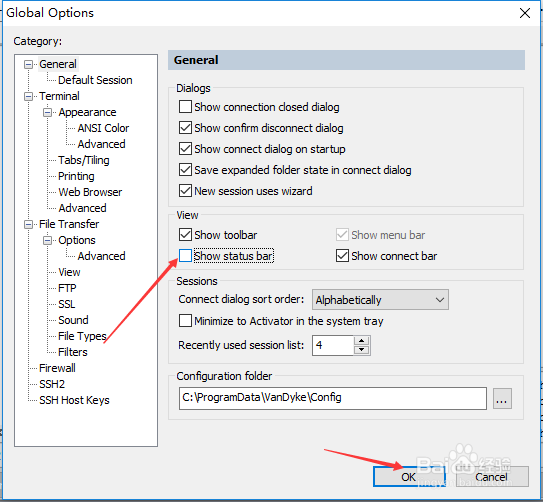Select ANSI Color category

coord(103,128)
